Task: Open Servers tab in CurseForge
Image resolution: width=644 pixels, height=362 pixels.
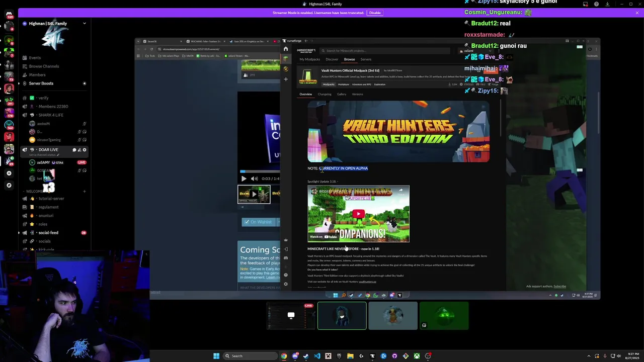Action: (366, 59)
